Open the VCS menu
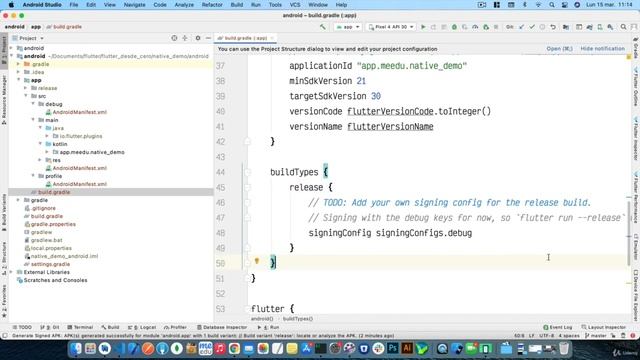This screenshot has width=640, height=360. tap(295, 5)
